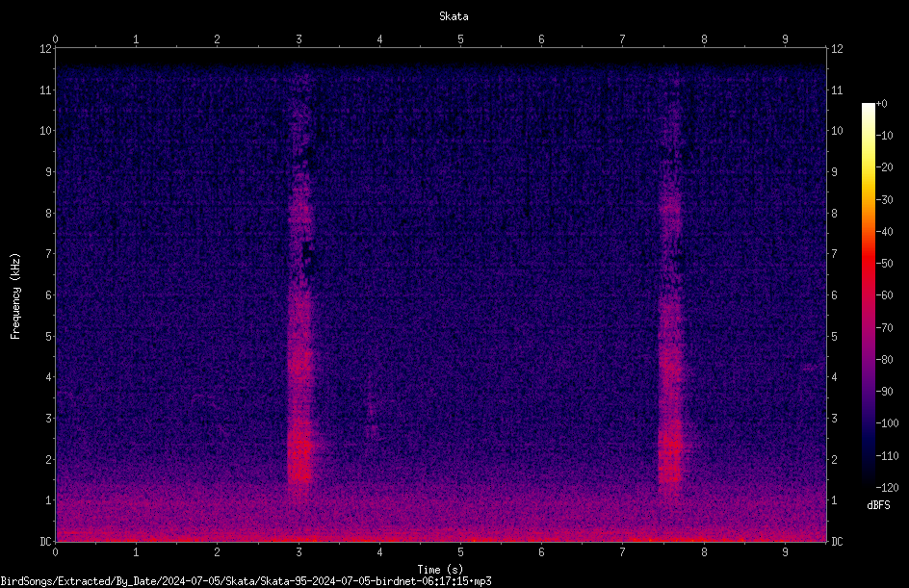The height and width of the screenshot is (588, 909).
Task: Click "5" on the bottom time axis
Action: tap(461, 552)
